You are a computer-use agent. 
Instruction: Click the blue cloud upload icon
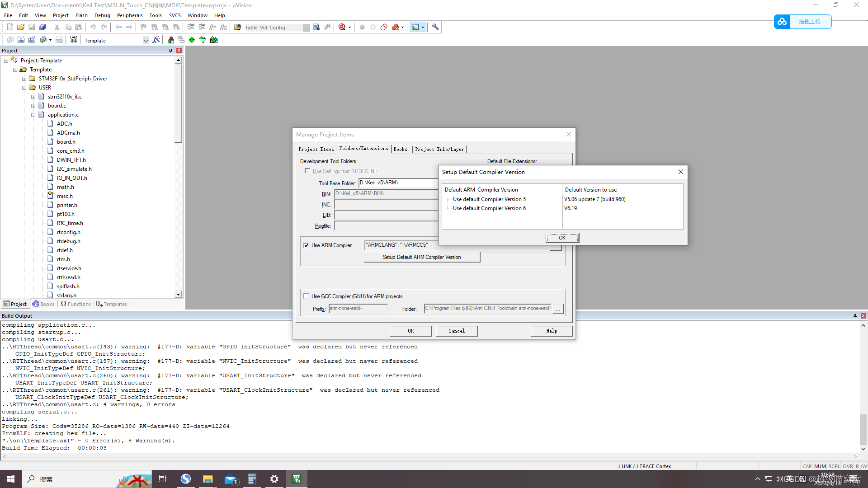(782, 22)
